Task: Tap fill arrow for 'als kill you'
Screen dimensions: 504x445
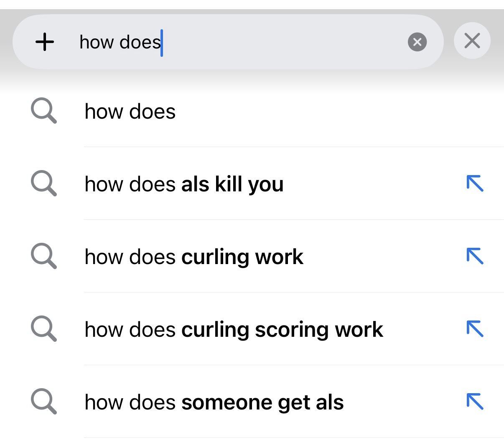Action: [x=475, y=183]
